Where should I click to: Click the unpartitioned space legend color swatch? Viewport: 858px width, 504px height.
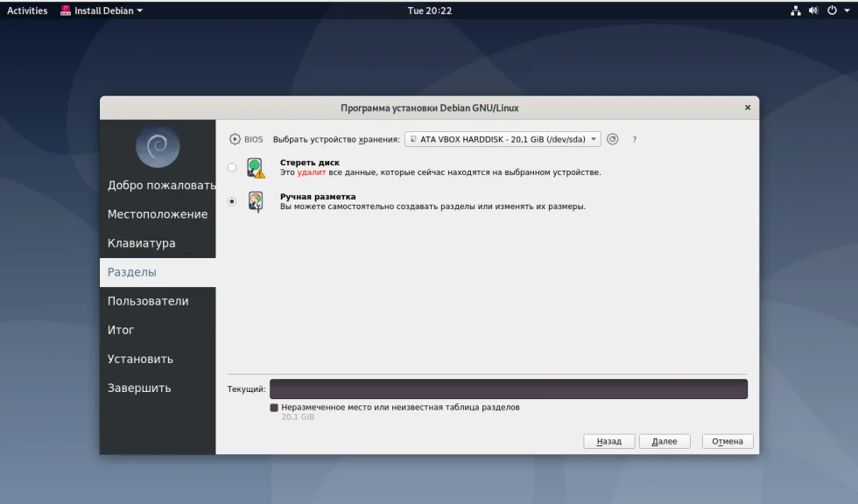[x=274, y=407]
